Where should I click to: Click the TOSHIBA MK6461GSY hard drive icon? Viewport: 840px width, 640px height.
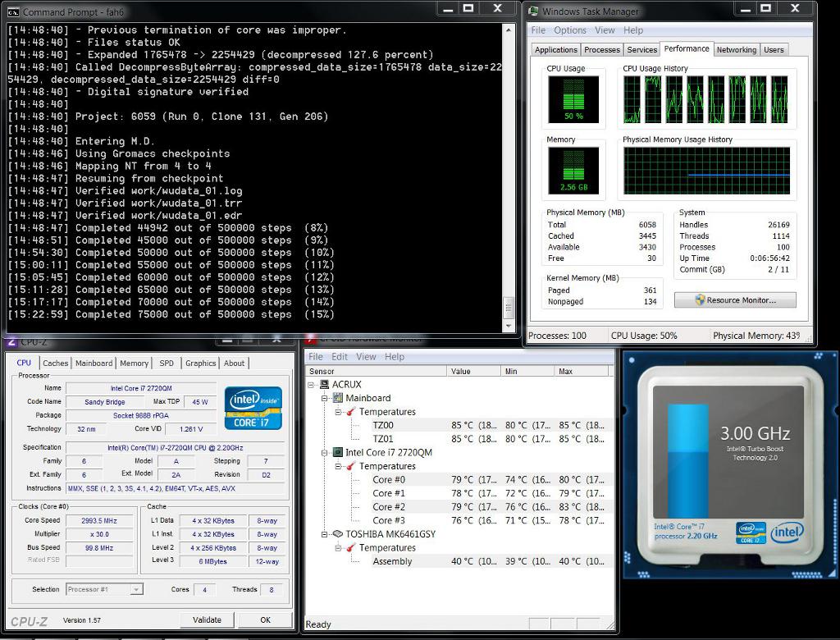tap(337, 533)
